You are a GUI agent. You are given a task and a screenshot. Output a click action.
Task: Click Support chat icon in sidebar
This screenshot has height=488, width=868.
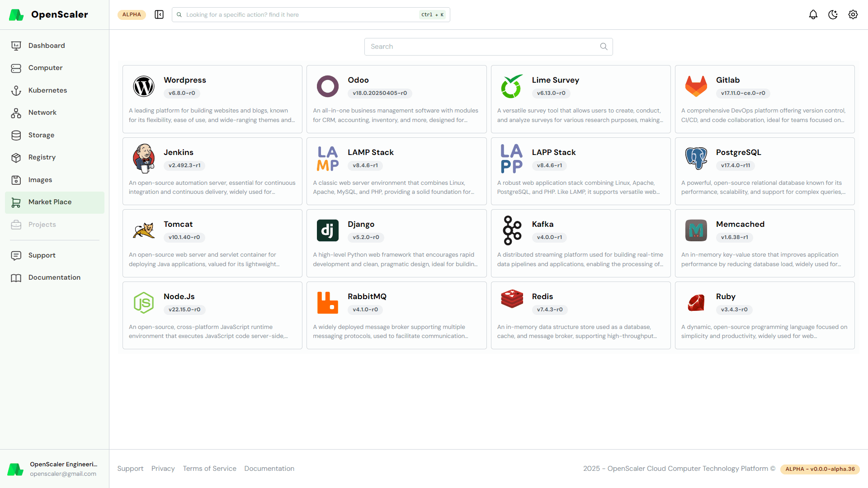click(x=16, y=255)
